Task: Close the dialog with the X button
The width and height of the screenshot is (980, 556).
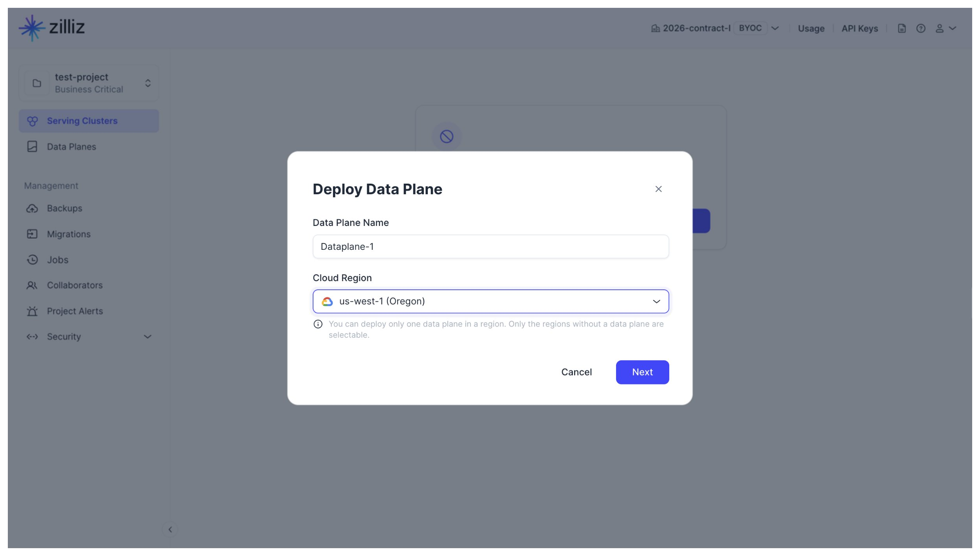Action: coord(659,189)
